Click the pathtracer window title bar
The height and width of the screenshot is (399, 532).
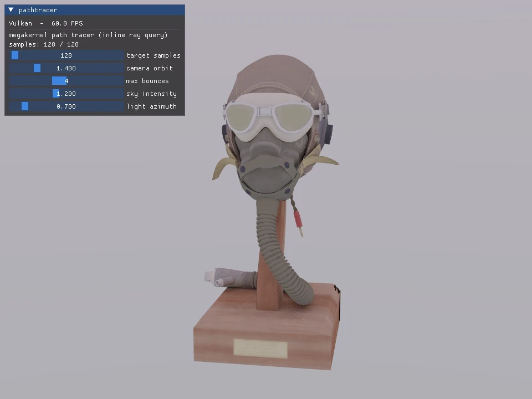click(95, 10)
